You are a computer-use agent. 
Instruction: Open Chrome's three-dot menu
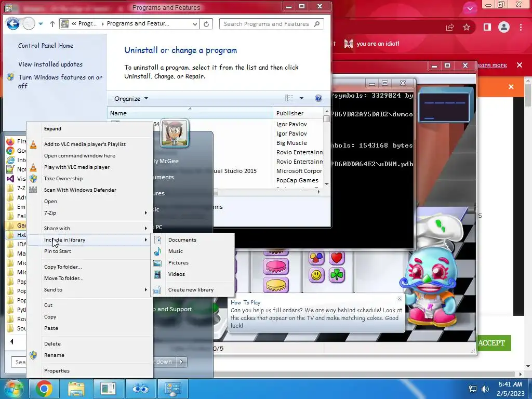click(521, 27)
